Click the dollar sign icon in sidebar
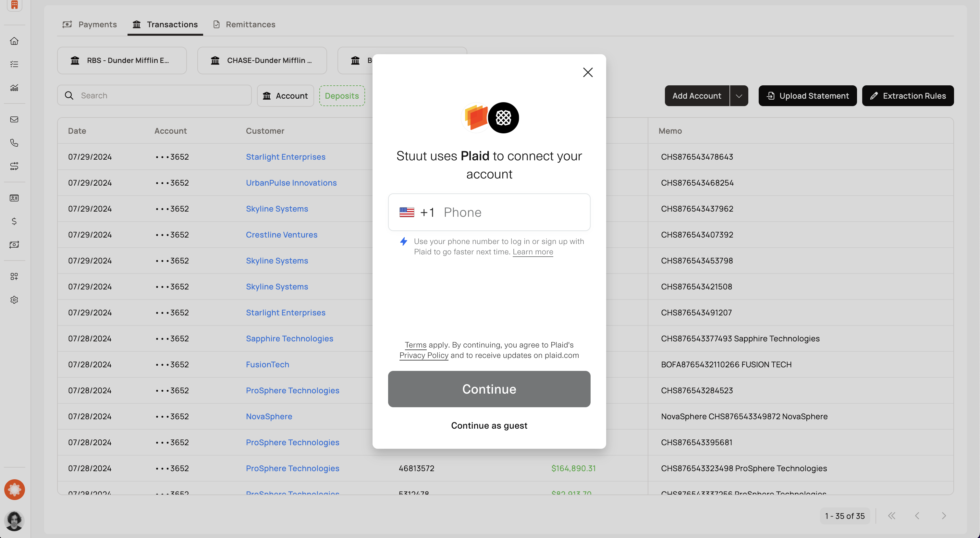The width and height of the screenshot is (980, 538). pos(14,221)
